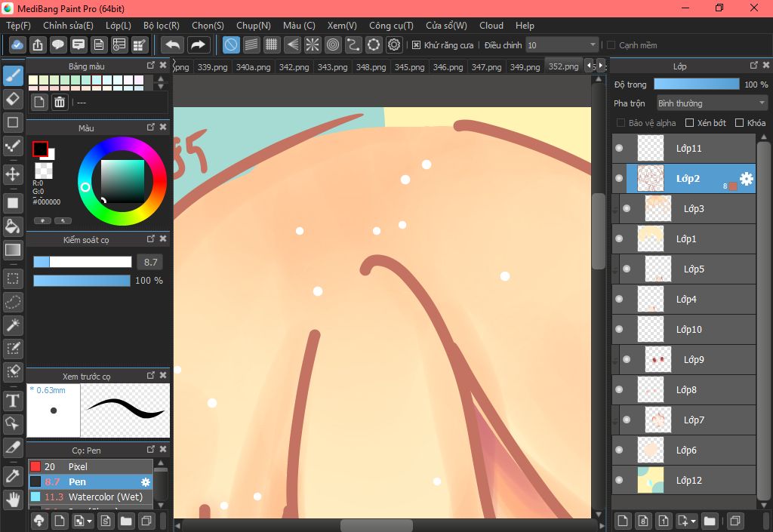773x532 pixels.
Task: Enable vanishing point snap guide
Action: tap(292, 45)
